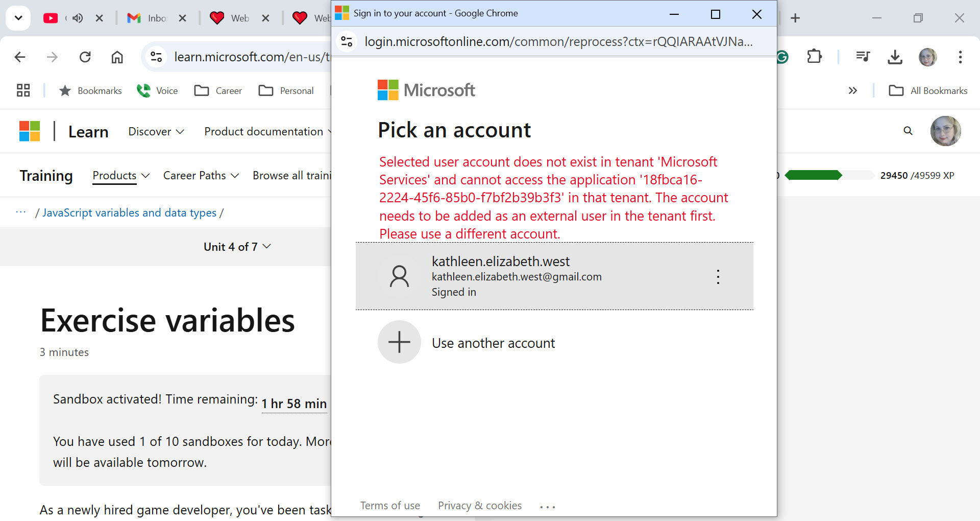Open options menu for kathleen's account tile
Image resolution: width=980 pixels, height=521 pixels.
coord(718,276)
